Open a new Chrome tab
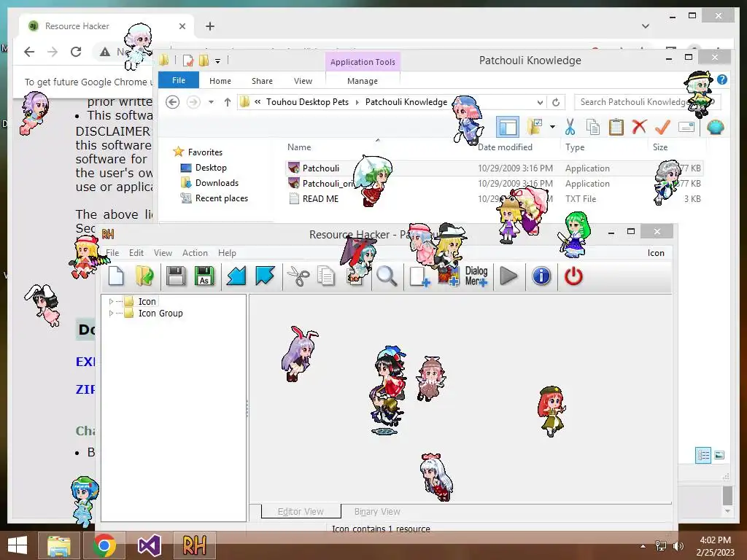Image resolution: width=747 pixels, height=560 pixels. [210, 26]
